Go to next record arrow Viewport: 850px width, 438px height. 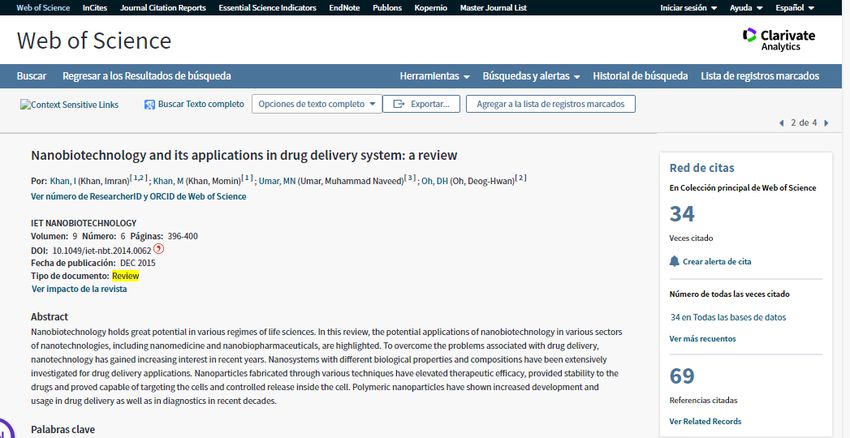point(826,123)
